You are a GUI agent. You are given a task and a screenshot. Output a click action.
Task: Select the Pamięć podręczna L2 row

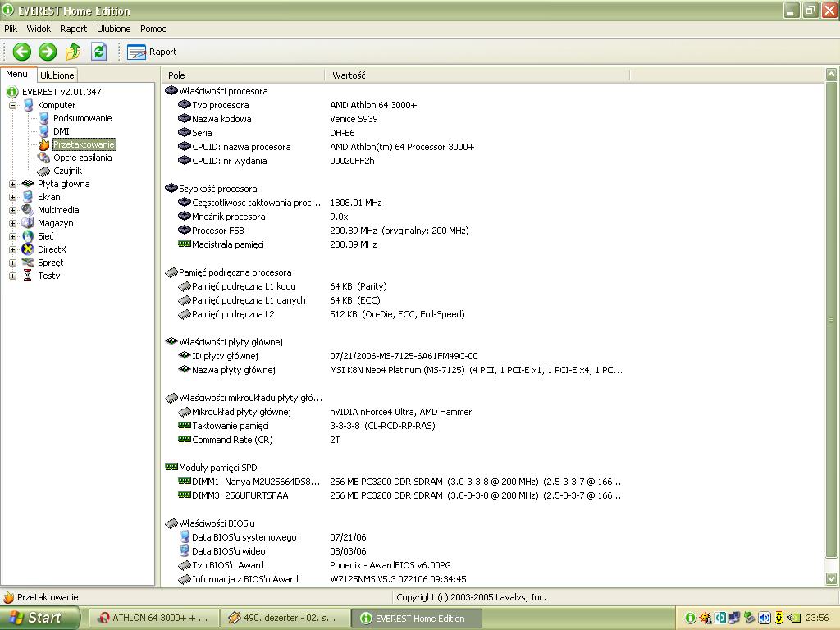pyautogui.click(x=395, y=314)
